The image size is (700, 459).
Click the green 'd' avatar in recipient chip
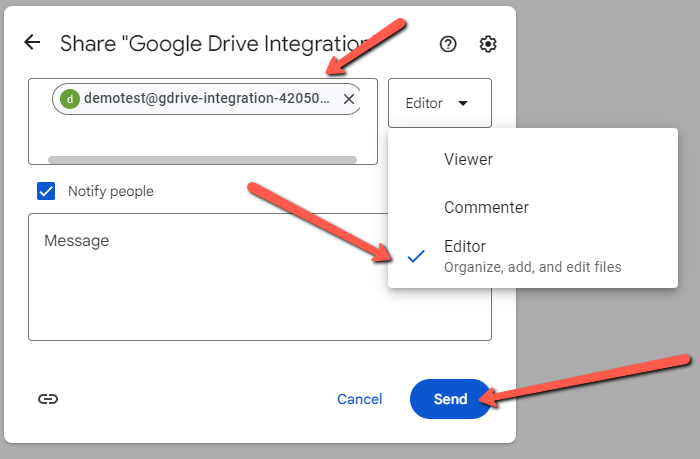coord(70,99)
